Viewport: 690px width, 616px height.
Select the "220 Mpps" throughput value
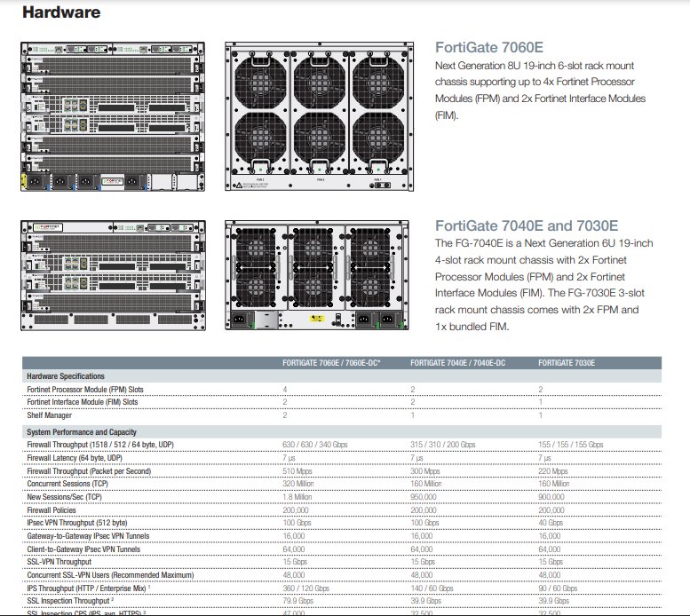tap(552, 471)
